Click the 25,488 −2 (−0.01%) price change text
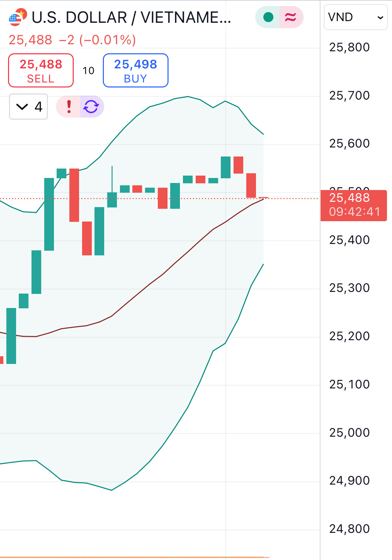The width and height of the screenshot is (392, 560). click(72, 40)
